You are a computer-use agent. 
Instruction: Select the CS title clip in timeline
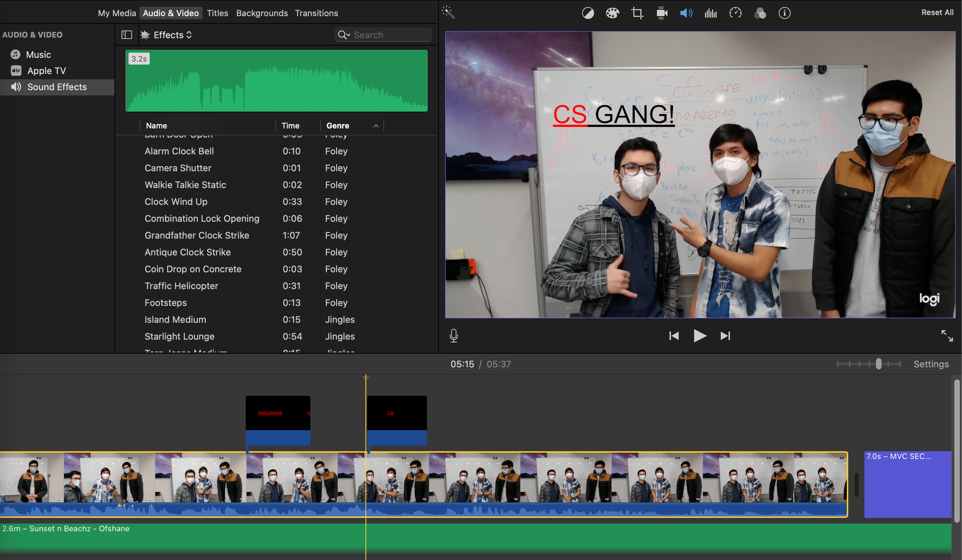point(397,420)
